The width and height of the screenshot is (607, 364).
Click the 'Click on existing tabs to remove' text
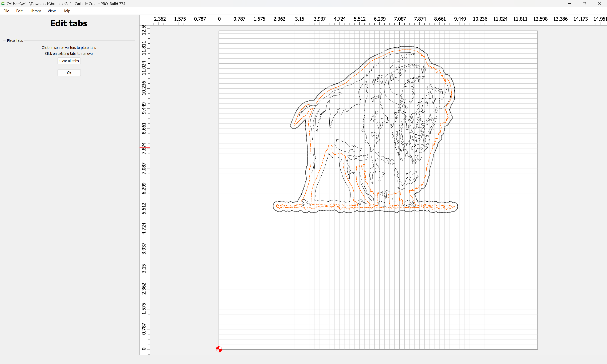[69, 54]
